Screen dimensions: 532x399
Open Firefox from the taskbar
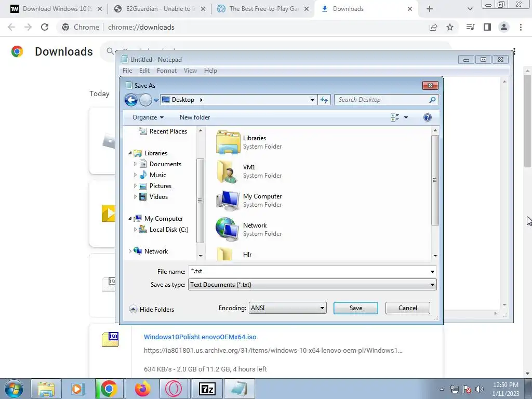pyautogui.click(x=142, y=389)
